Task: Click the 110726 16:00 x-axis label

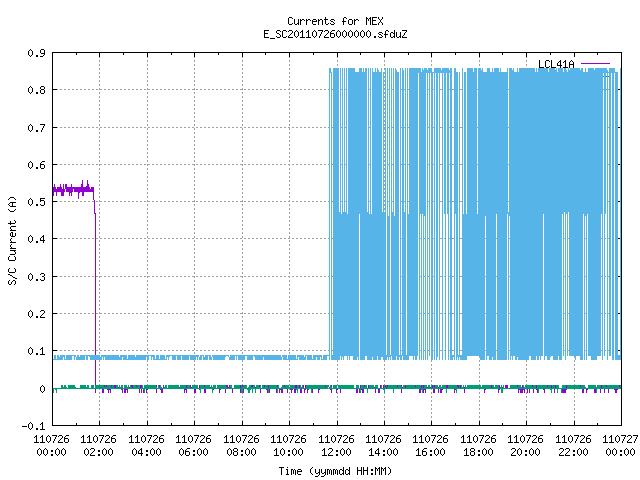Action: tap(431, 446)
